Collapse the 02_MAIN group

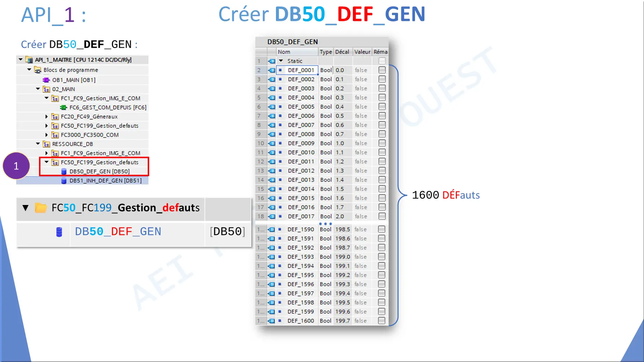point(38,89)
